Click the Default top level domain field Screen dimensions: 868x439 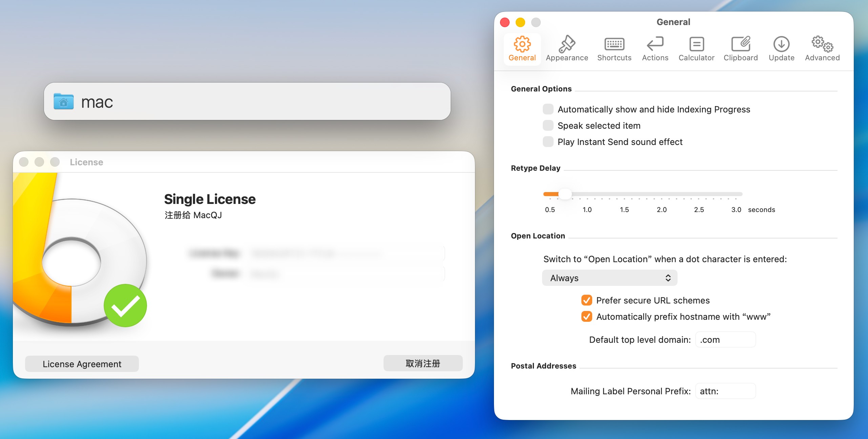pyautogui.click(x=725, y=339)
